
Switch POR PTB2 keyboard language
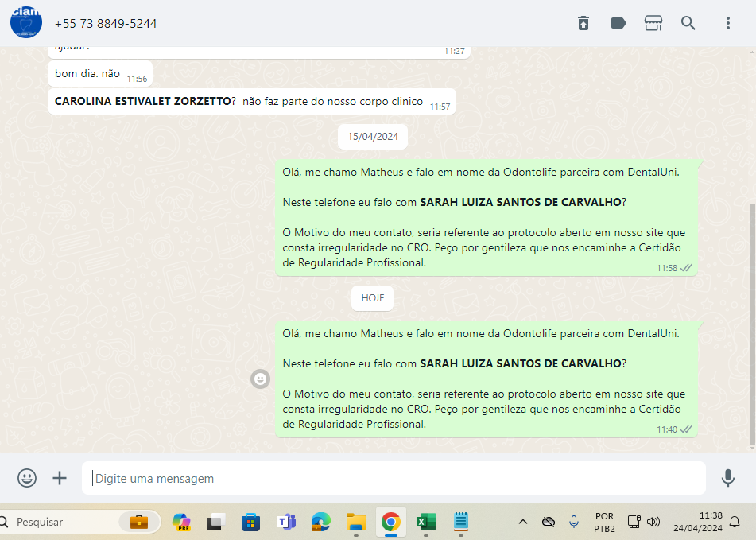click(603, 522)
